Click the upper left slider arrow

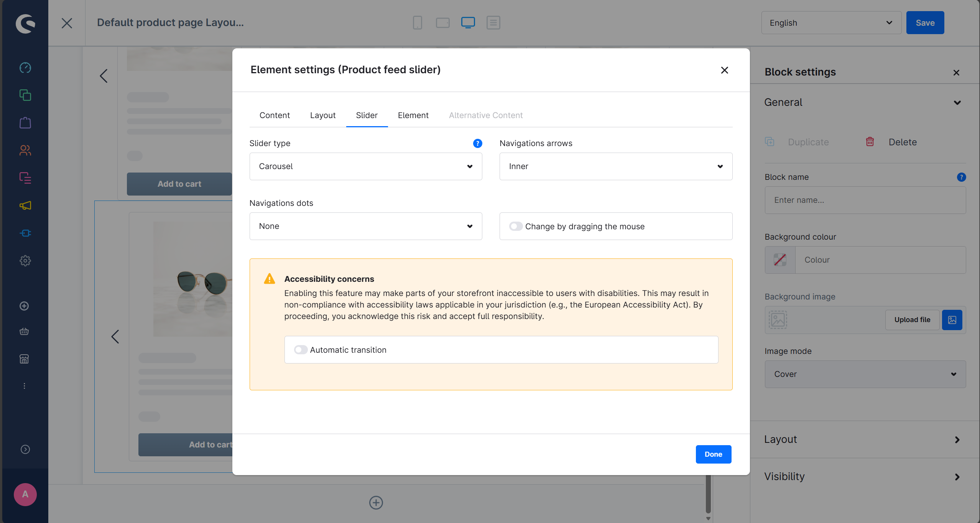click(104, 76)
